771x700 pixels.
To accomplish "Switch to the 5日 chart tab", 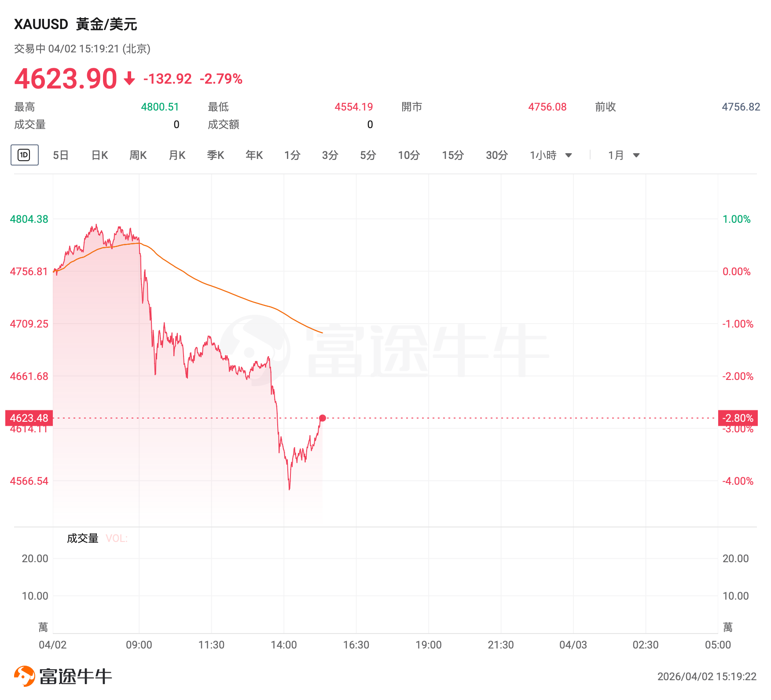I will coord(61,155).
